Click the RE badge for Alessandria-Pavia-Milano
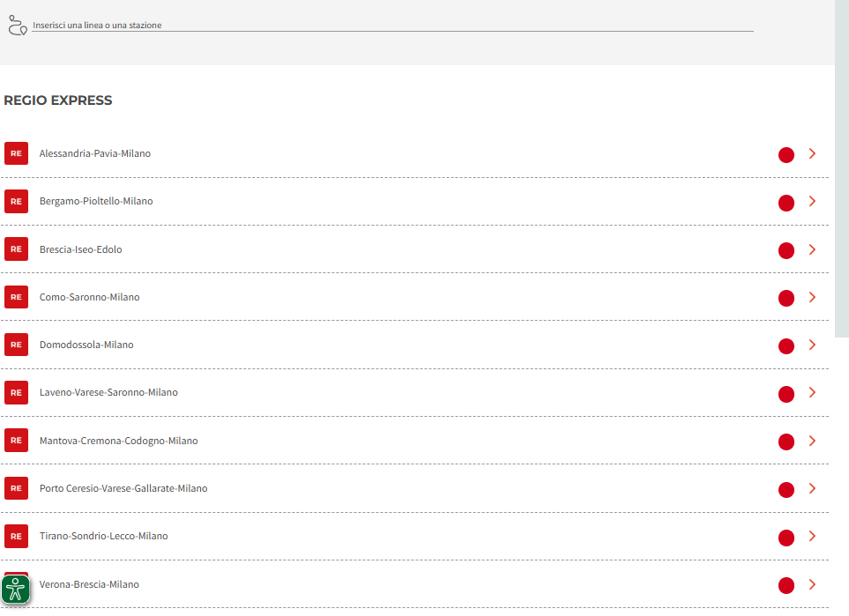 click(x=16, y=153)
